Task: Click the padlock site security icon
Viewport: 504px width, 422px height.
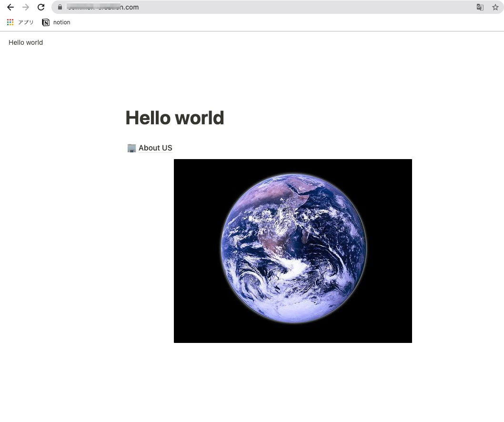Action: coord(60,7)
